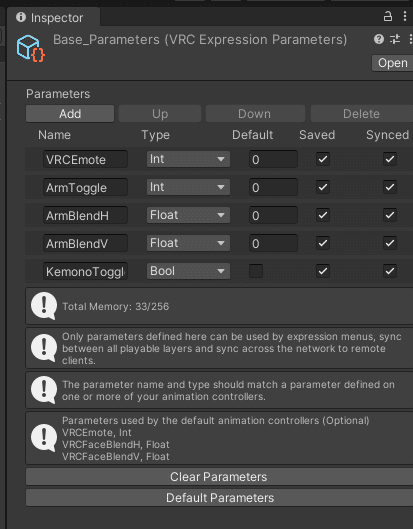Screen dimensions: 413x529
Task: Toggle Synced for ArmToggle
Action: (390, 187)
